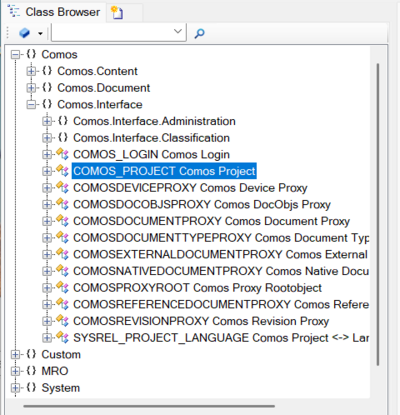Expand Comos.Interface.Administration

pyautogui.click(x=47, y=121)
